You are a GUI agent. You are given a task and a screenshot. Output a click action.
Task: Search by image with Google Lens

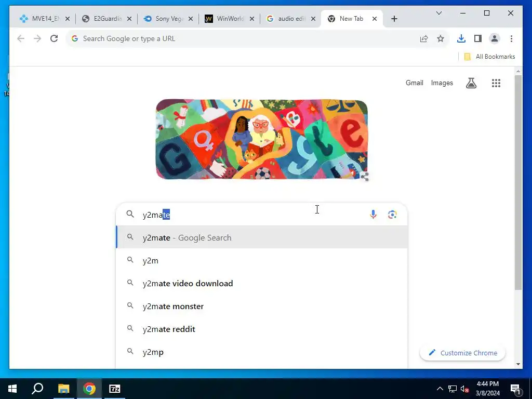click(x=392, y=215)
